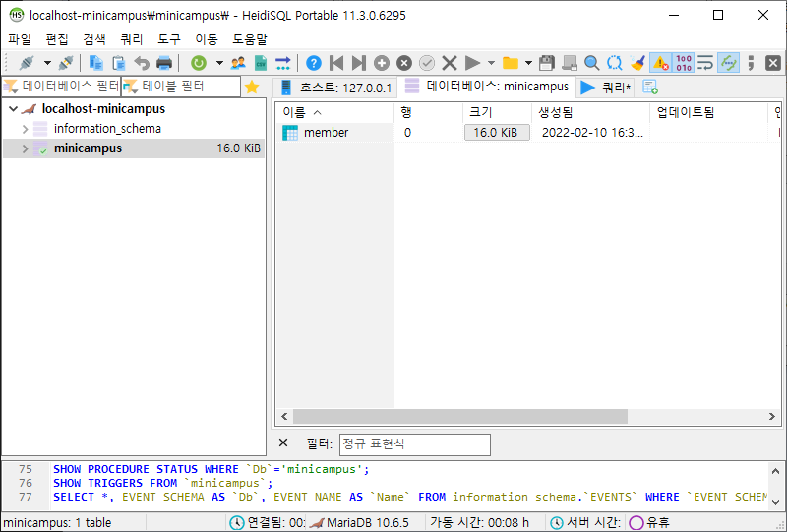
Task: Sort by the rows column header (행)
Action: tap(428, 112)
